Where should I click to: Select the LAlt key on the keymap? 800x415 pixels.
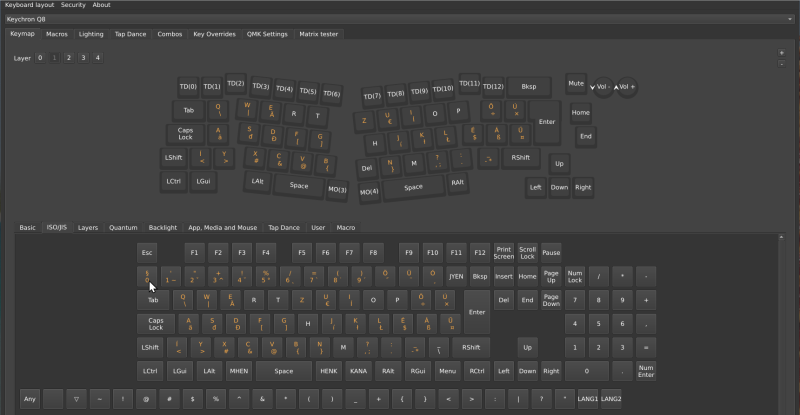pyautogui.click(x=257, y=181)
